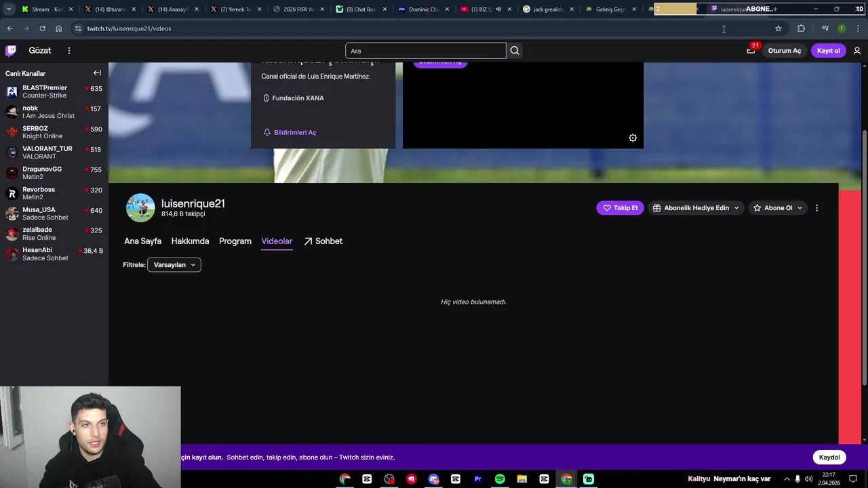Open Chrome menu three dots

[x=858, y=28]
